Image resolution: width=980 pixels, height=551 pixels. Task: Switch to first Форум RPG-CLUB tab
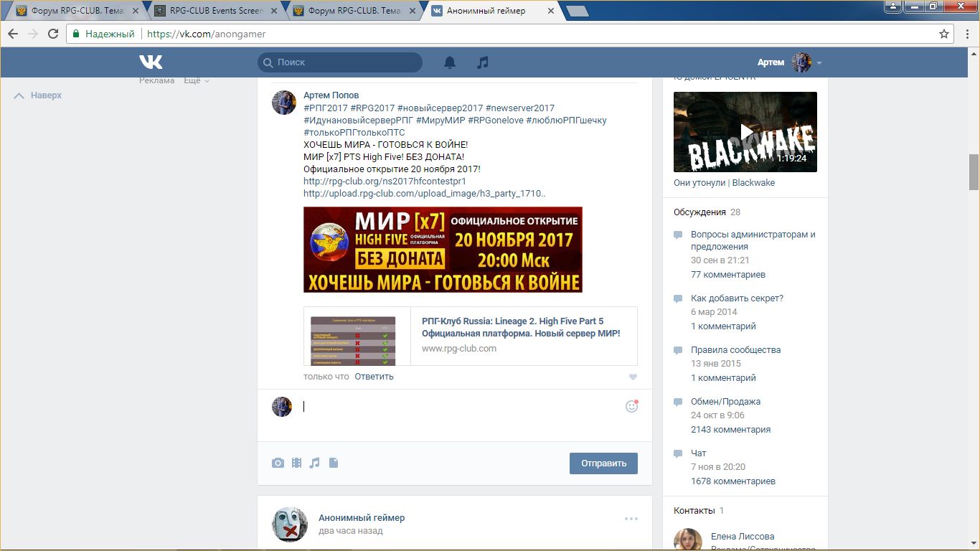tap(77, 11)
